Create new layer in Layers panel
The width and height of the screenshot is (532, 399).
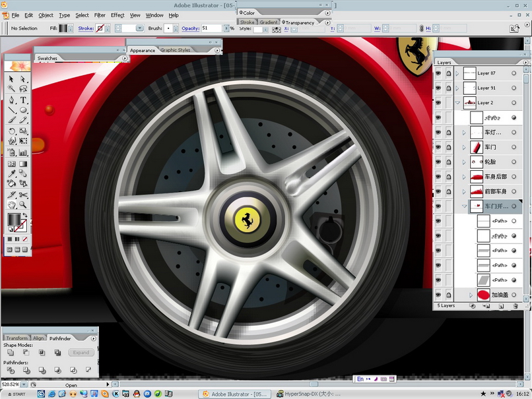(501, 306)
